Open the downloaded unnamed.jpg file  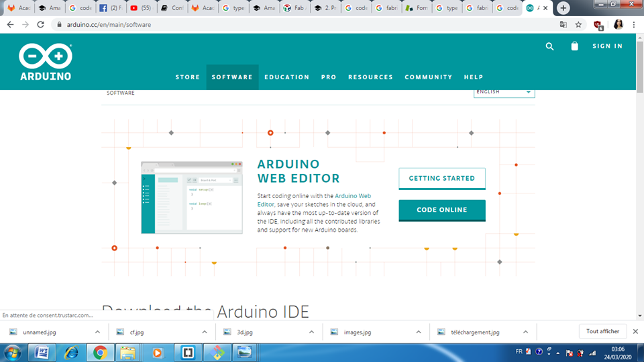[x=40, y=332]
